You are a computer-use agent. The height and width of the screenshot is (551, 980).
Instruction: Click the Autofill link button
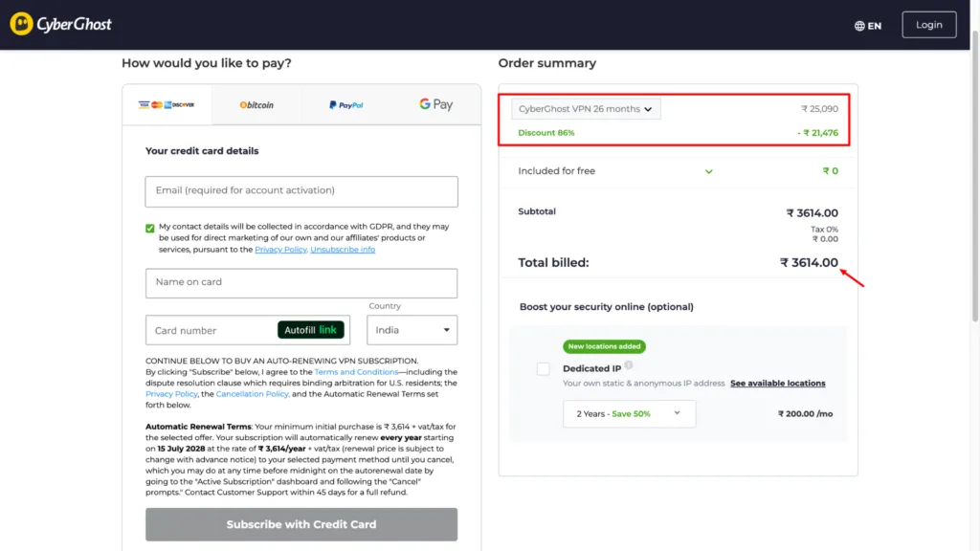(x=311, y=330)
